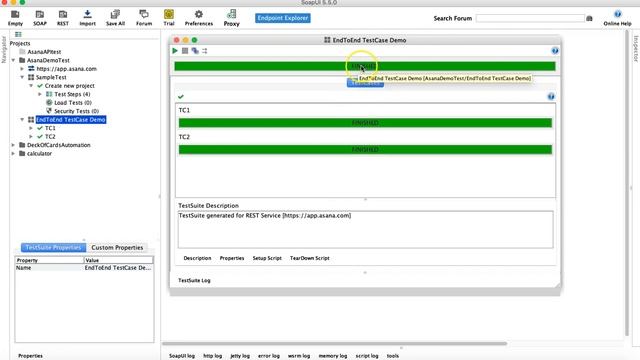Image resolution: width=640 pixels, height=360 pixels.
Task: Click the Proxy toolbar icon
Action: click(231, 18)
